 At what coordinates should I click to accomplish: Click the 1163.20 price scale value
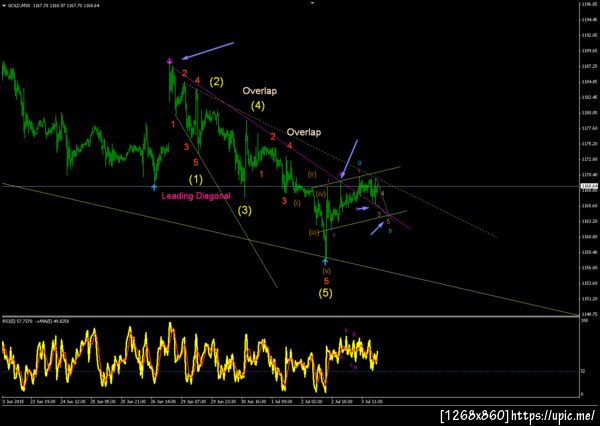587,221
